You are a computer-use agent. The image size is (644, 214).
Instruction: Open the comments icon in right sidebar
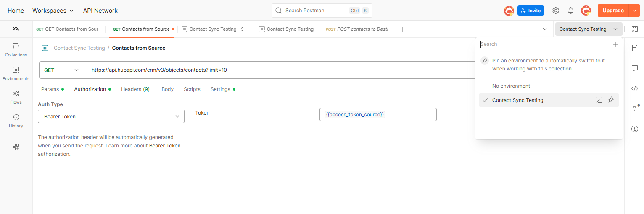635,68
